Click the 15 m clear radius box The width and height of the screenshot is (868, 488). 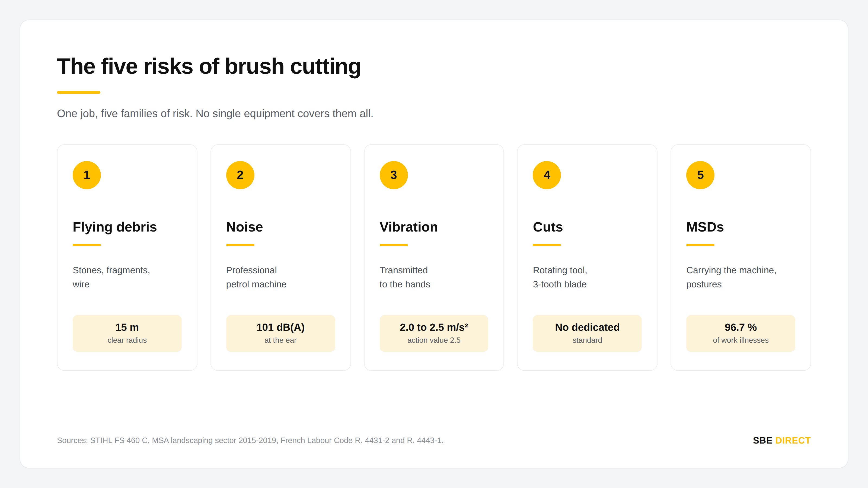(x=127, y=333)
